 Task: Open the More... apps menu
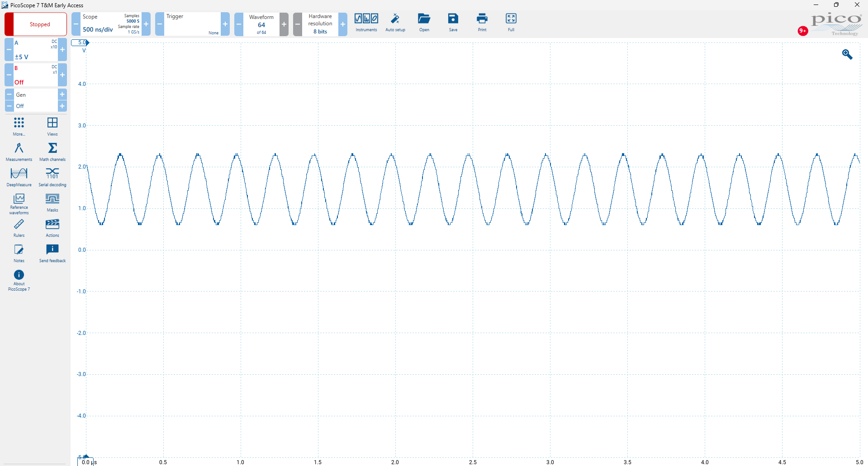(x=19, y=127)
